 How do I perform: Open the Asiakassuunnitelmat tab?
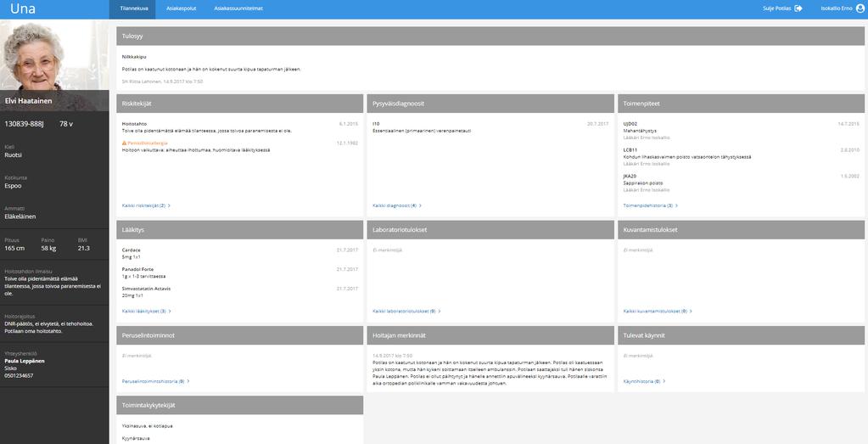pyautogui.click(x=238, y=8)
